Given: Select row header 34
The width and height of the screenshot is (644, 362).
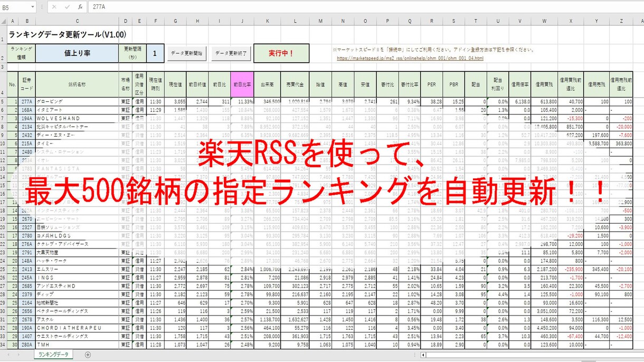Looking at the screenshot, I should coord(4,345).
